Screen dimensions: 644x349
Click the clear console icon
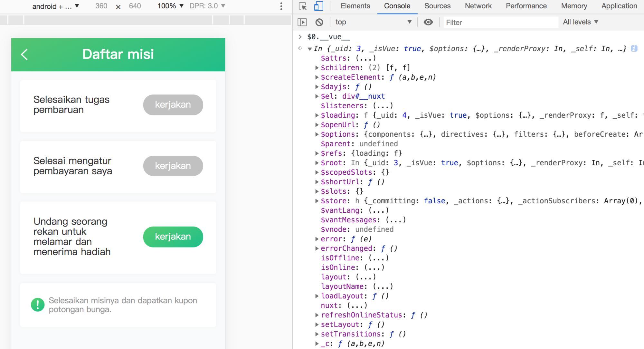coord(319,22)
